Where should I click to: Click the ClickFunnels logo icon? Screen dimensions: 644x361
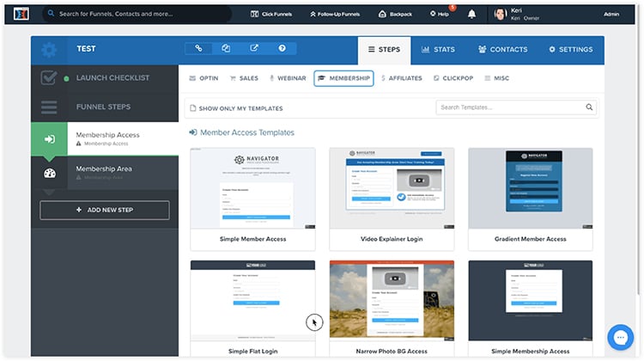coord(17,14)
